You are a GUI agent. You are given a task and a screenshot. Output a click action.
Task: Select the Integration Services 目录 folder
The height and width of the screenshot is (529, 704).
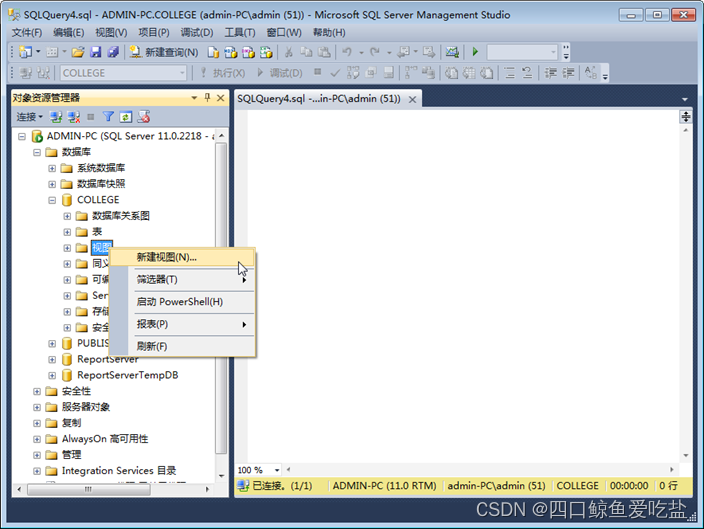click(119, 471)
